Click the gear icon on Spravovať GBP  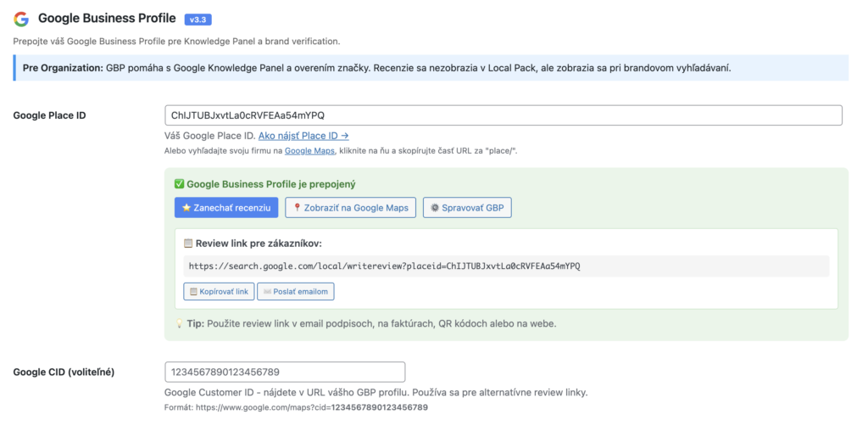[x=435, y=208]
